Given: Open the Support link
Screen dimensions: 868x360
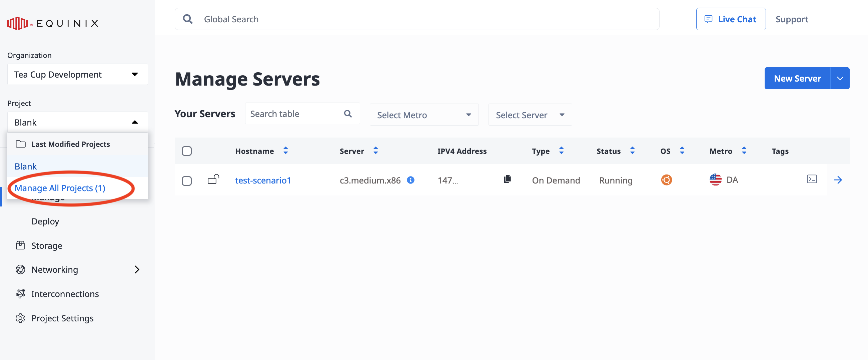Looking at the screenshot, I should coord(792,20).
